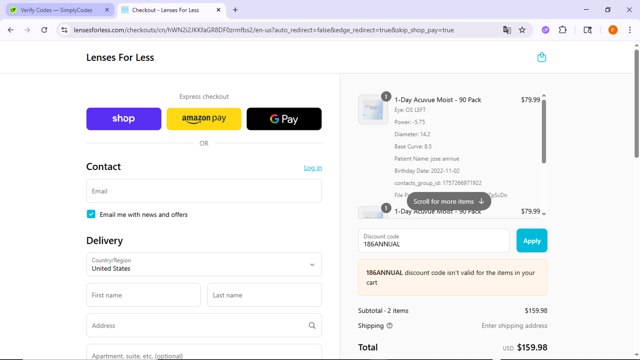
Task: Click the first Acuvue Moist product thumbnail
Action: (x=373, y=109)
